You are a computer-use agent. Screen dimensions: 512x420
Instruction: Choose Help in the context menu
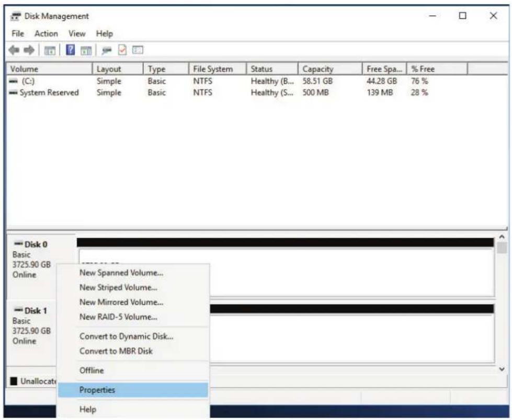[133, 409]
